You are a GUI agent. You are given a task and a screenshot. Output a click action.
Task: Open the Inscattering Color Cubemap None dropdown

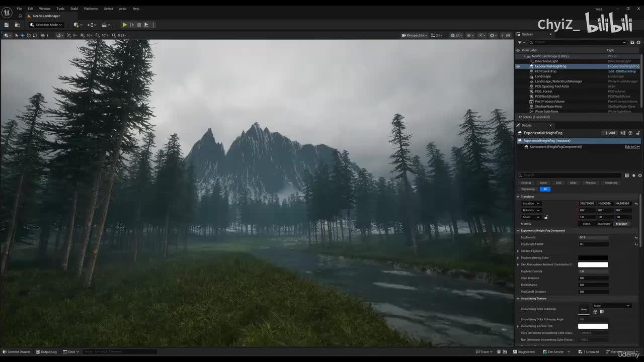tap(611, 306)
